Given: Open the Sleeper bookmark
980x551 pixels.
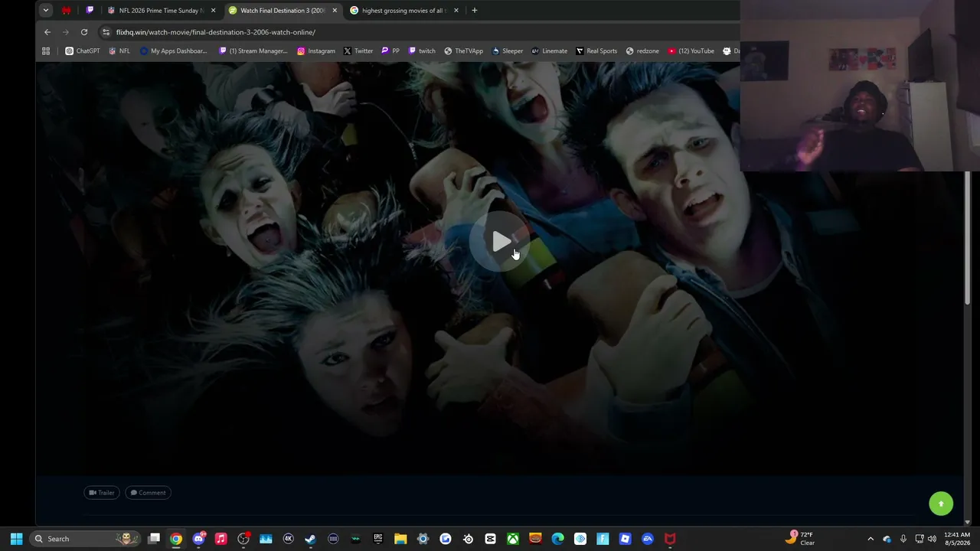Looking at the screenshot, I should pyautogui.click(x=508, y=51).
